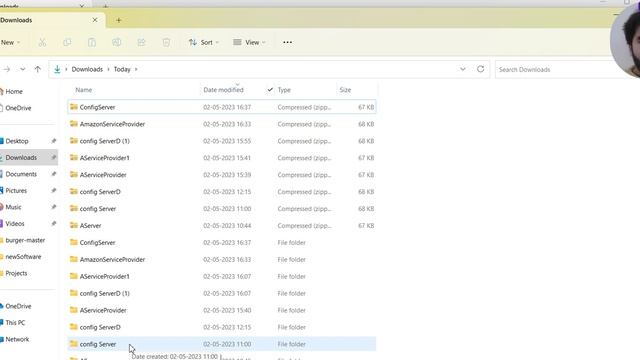640x360 pixels.
Task: Select AServiceProvider file folder at 15:40
Action: coord(222,310)
